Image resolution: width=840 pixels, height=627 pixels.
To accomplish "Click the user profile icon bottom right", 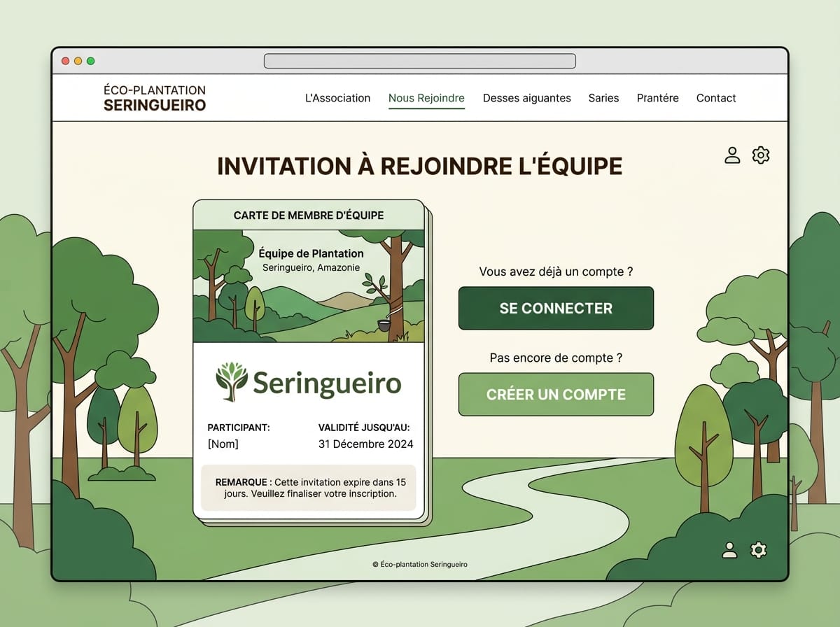I will click(731, 551).
